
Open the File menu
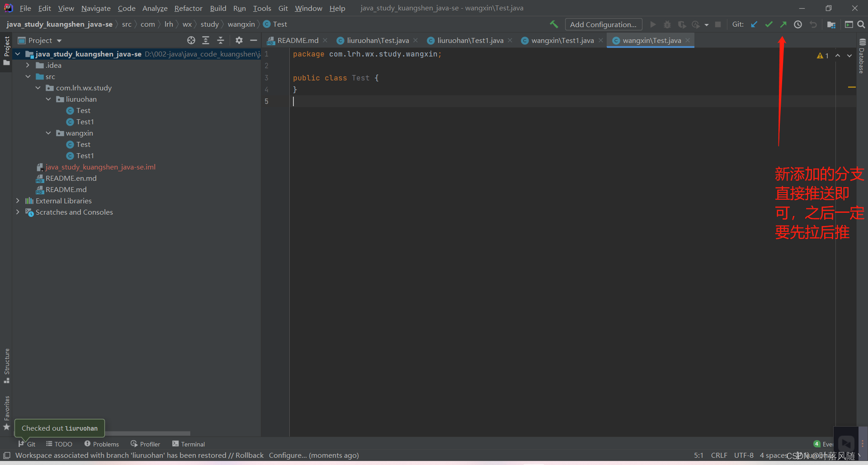(x=25, y=8)
